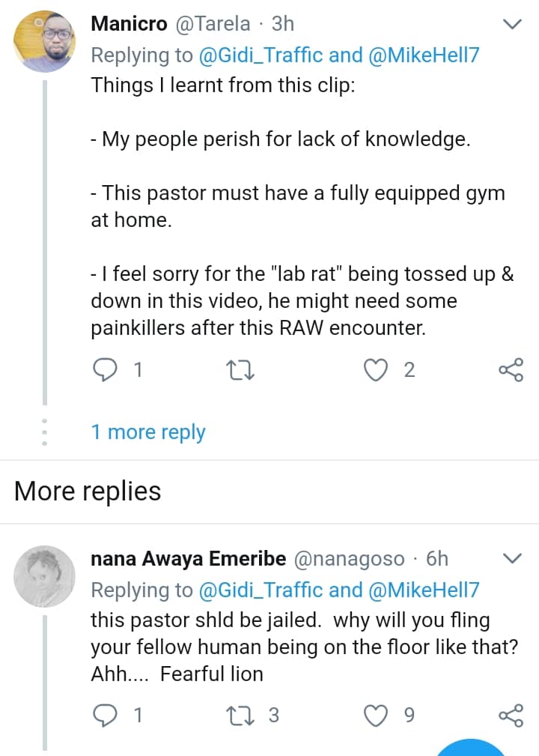Image resolution: width=539 pixels, height=756 pixels.
Task: Open @Gidi_Traffic mention in Manicro's tweet
Action: [x=261, y=55]
